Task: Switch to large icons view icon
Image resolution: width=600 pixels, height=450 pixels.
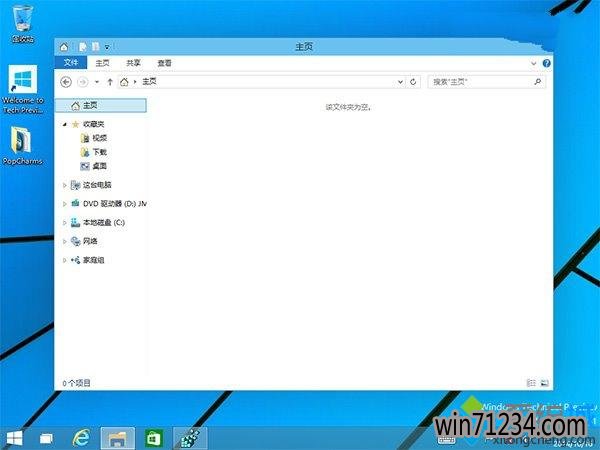Action: pyautogui.click(x=544, y=383)
